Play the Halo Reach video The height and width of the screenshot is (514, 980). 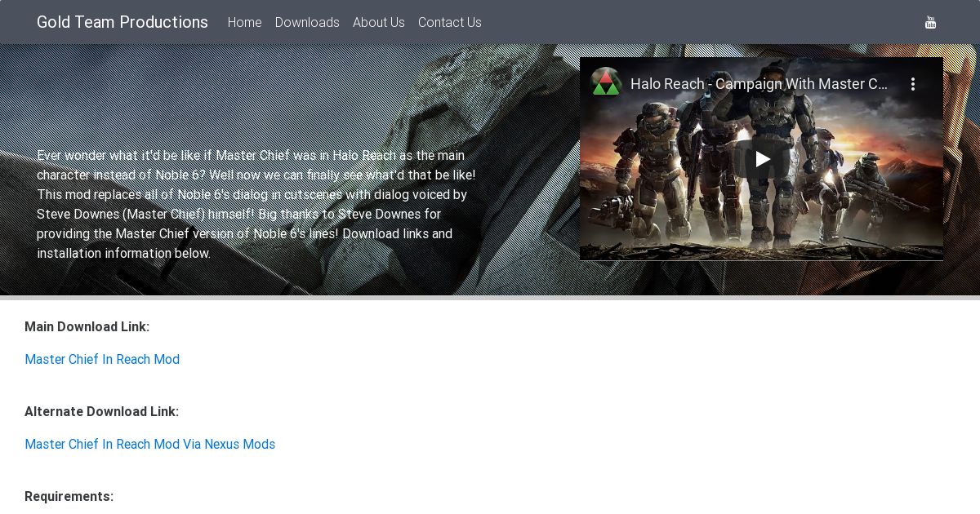pyautogui.click(x=762, y=158)
